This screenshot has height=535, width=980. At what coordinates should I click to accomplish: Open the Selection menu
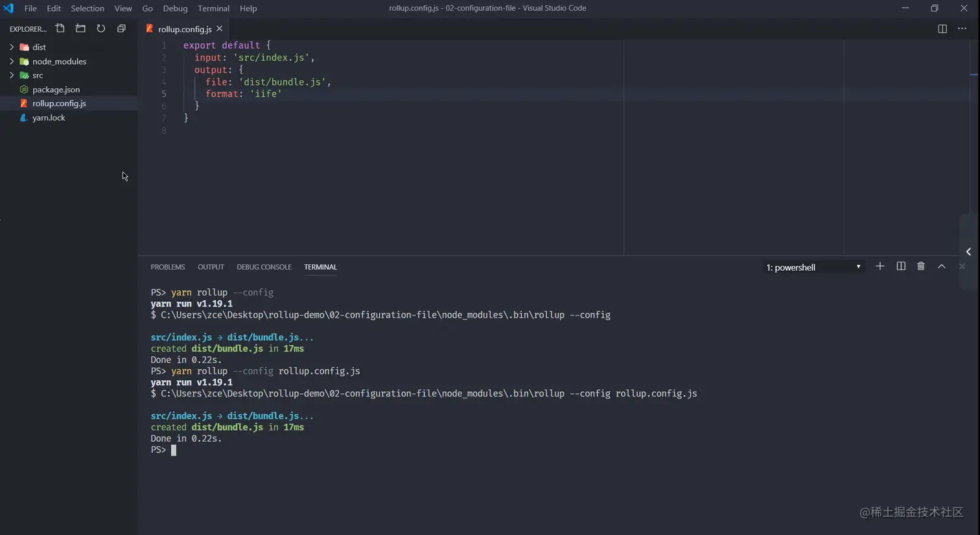tap(87, 8)
